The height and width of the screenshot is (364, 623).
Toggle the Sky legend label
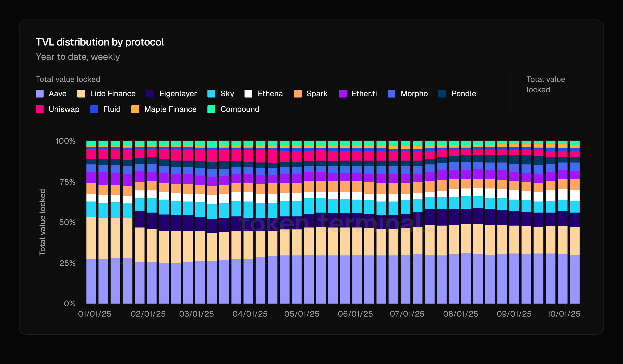click(227, 94)
